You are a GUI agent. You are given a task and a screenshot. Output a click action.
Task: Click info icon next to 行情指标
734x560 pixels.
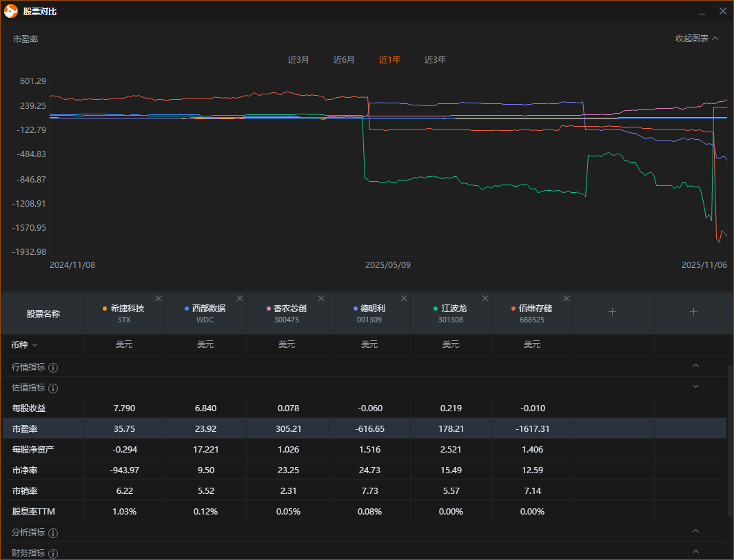click(x=53, y=368)
